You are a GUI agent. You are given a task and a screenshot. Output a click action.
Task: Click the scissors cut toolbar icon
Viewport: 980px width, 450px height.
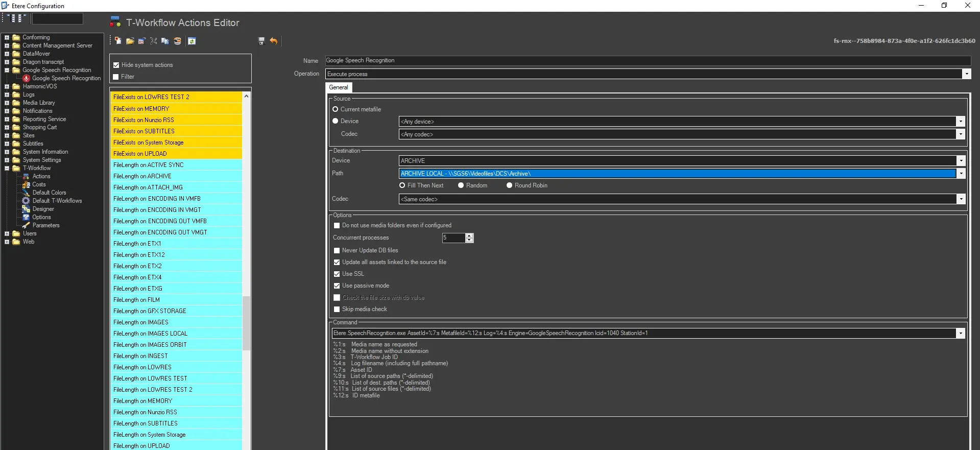[153, 41]
